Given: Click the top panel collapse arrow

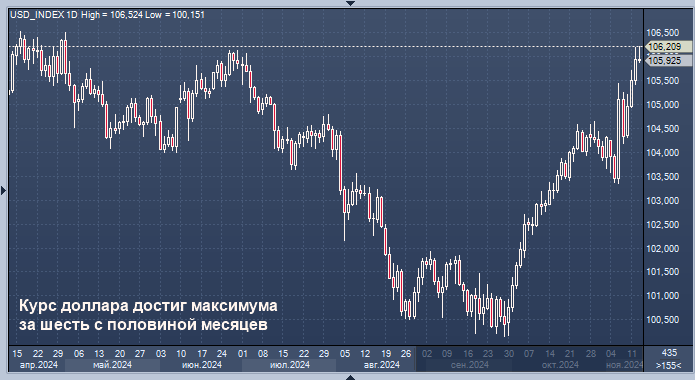Looking at the screenshot, I should (351, 3).
